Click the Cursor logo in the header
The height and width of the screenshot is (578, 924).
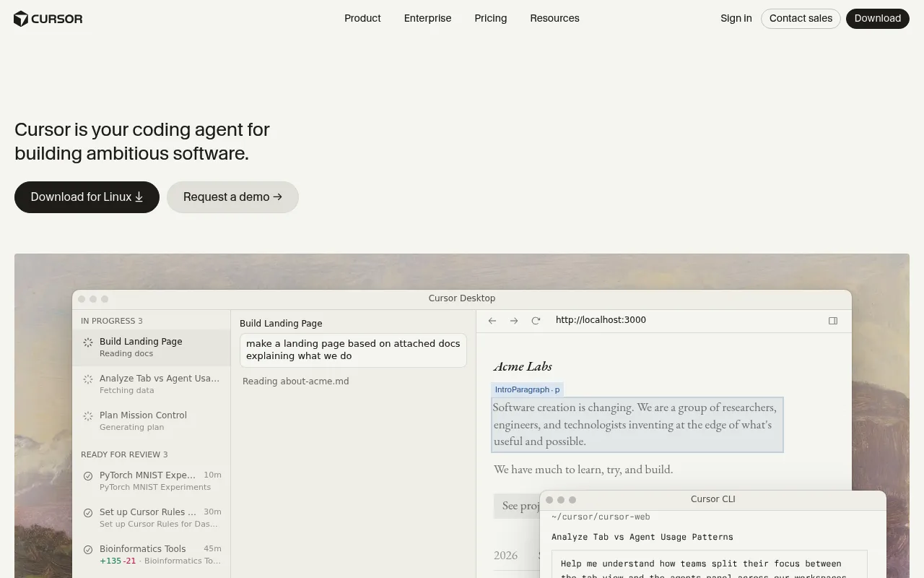(48, 19)
